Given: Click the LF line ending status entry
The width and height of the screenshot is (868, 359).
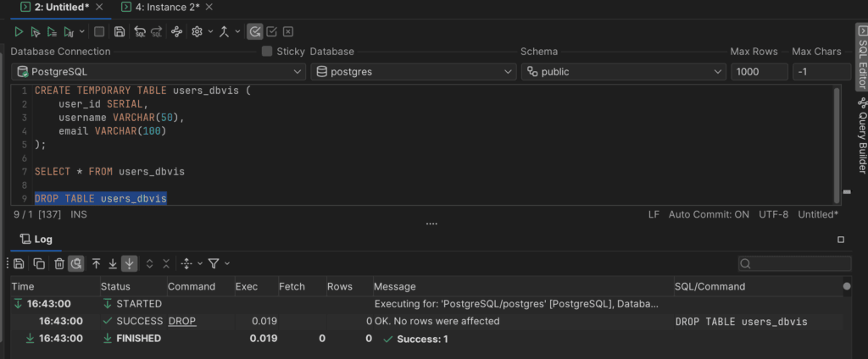Looking at the screenshot, I should pos(654,214).
